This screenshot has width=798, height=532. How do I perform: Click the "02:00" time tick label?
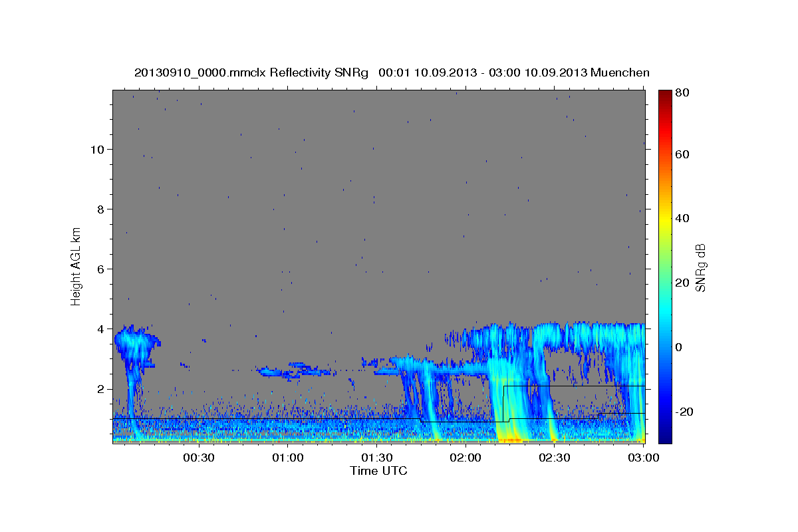[465, 458]
